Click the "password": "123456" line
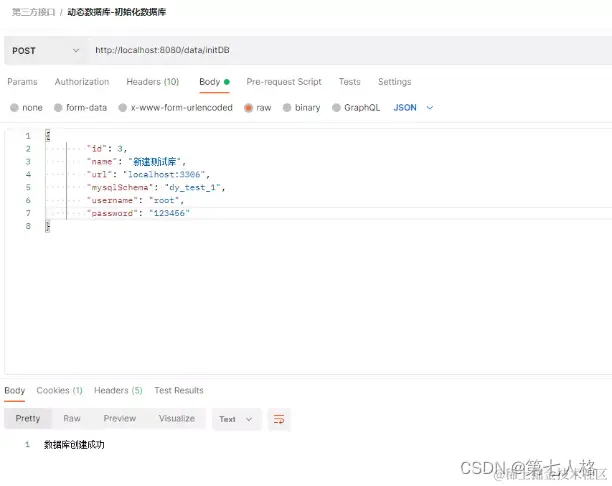612x486 pixels. point(139,213)
